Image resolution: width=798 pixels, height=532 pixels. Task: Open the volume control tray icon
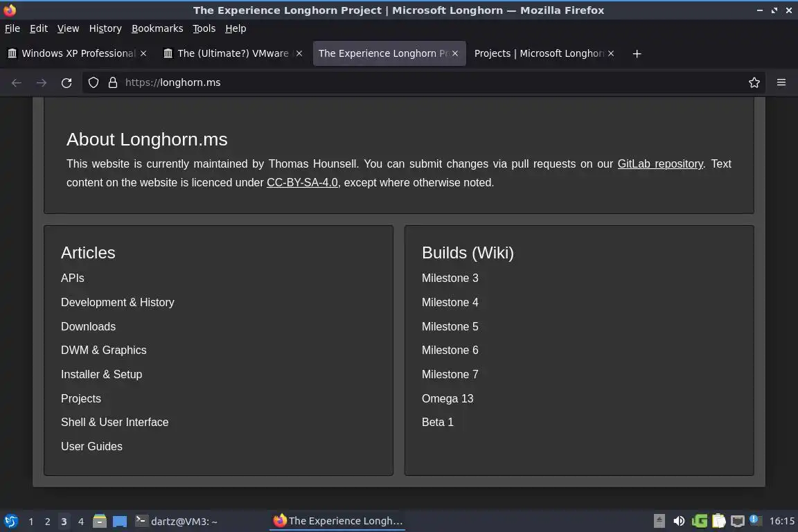[x=679, y=521]
